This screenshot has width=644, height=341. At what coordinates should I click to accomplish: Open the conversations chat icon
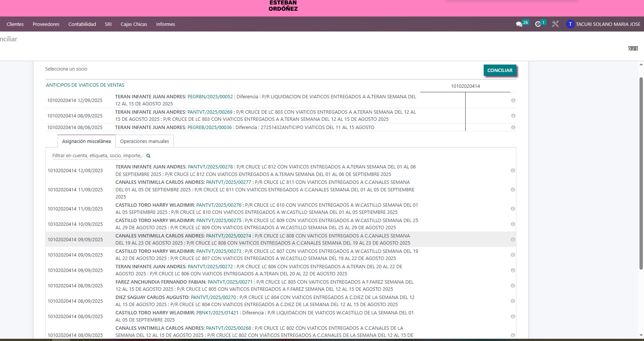tap(519, 24)
